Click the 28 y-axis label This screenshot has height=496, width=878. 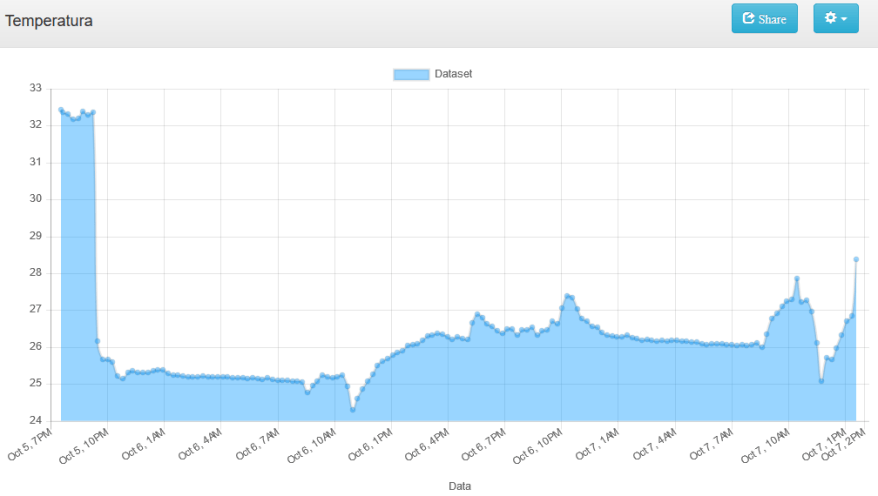point(35,272)
